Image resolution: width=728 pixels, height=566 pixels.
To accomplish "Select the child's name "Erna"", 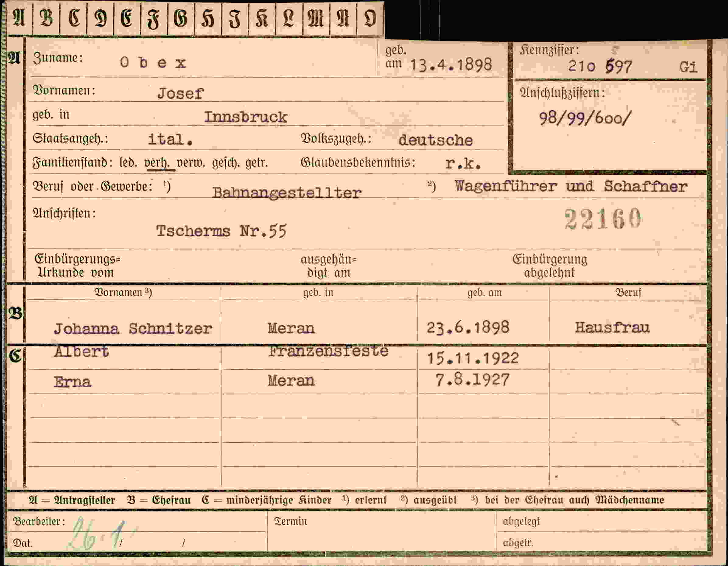I will click(72, 381).
